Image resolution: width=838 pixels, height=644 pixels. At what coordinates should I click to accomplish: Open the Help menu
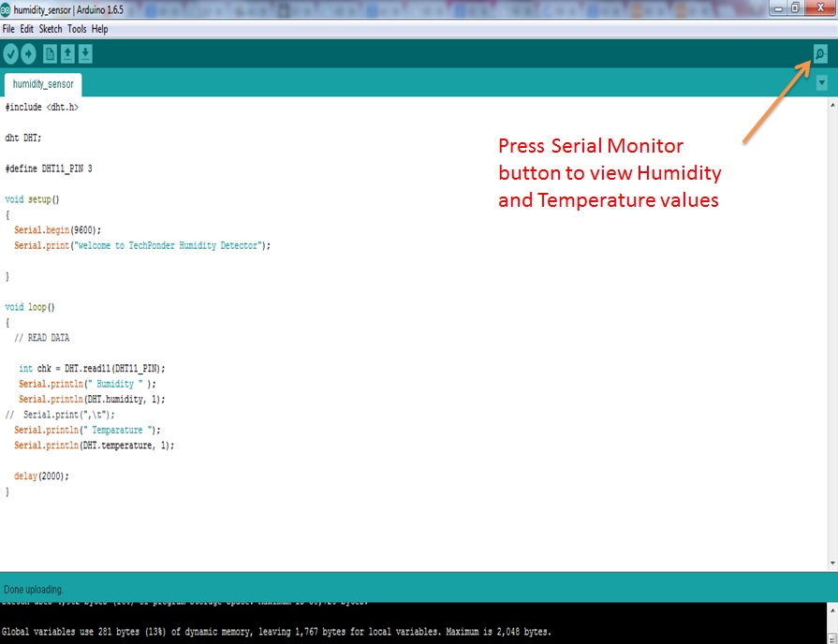pos(99,29)
